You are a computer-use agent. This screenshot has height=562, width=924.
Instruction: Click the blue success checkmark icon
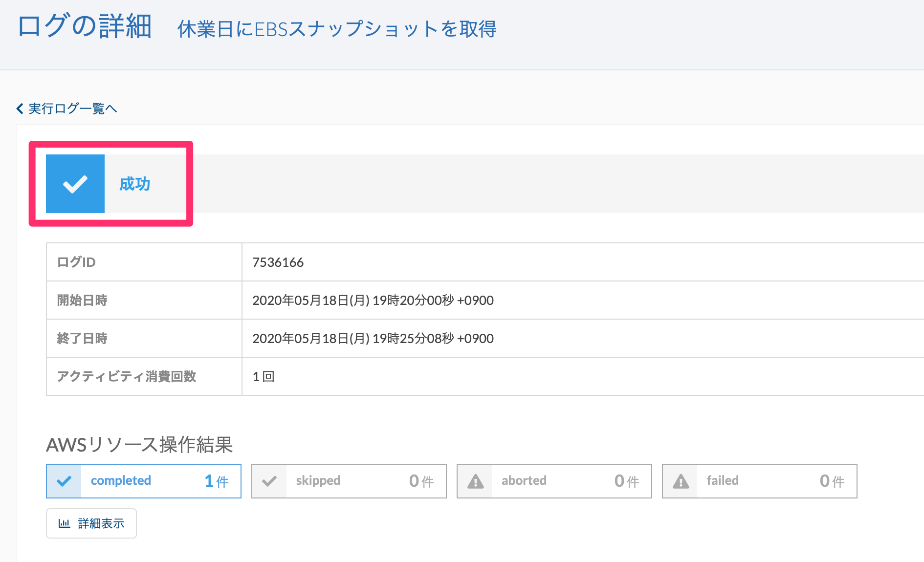click(75, 184)
